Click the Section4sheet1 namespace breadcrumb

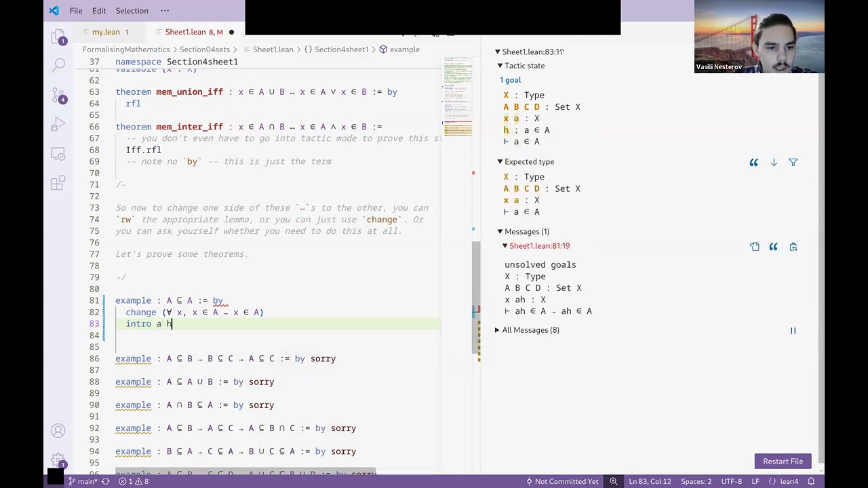pos(336,49)
